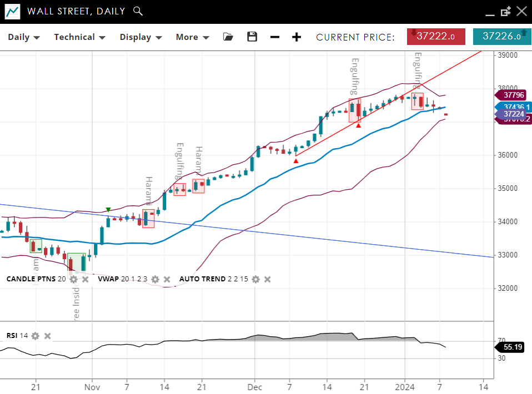Image resolution: width=532 pixels, height=394 pixels.
Task: Open VWAP indicator settings gear
Action: tap(155, 279)
